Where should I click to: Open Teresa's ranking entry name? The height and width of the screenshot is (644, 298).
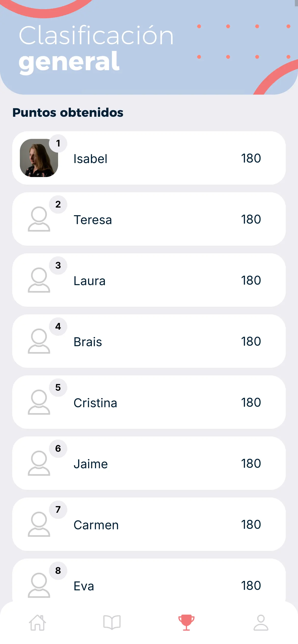[x=93, y=220]
